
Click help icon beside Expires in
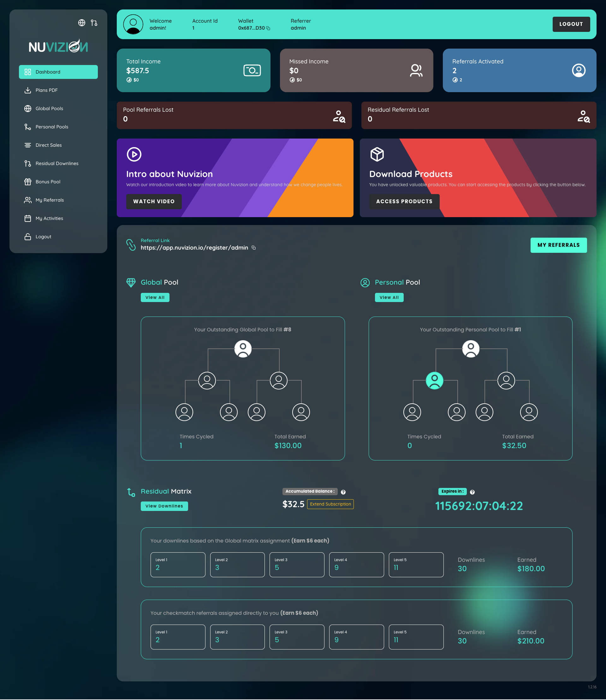pyautogui.click(x=472, y=492)
